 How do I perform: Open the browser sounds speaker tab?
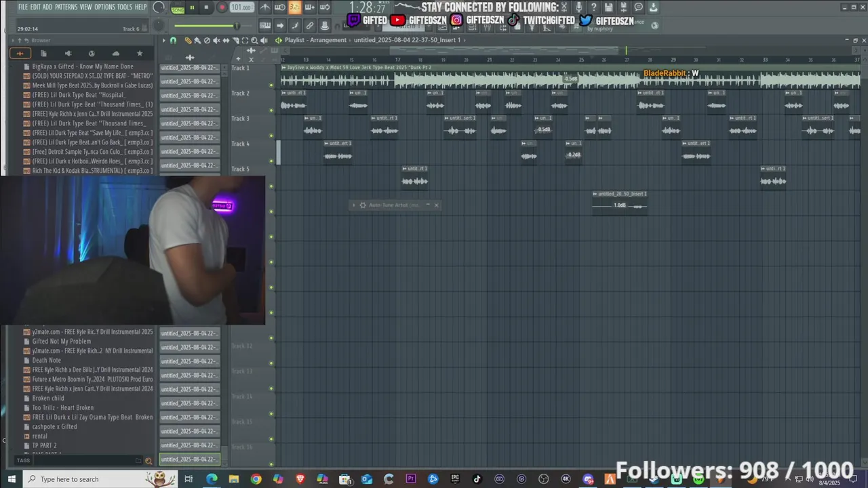(x=68, y=54)
